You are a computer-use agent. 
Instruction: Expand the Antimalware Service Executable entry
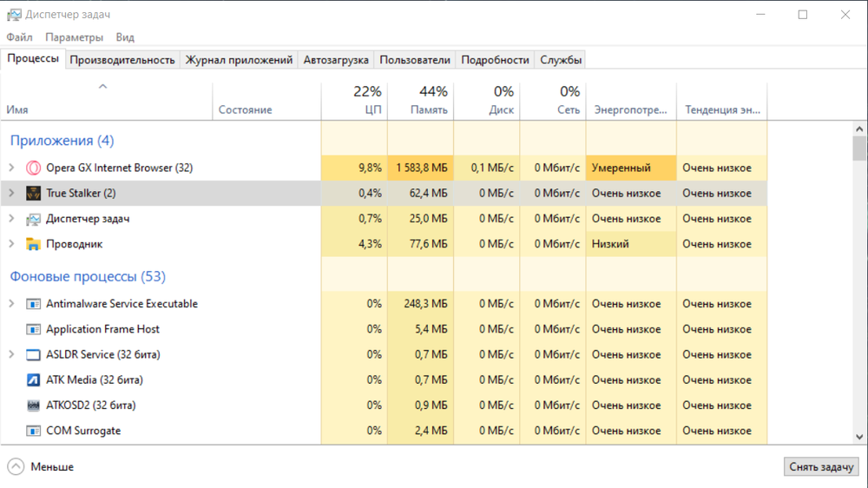click(x=11, y=304)
